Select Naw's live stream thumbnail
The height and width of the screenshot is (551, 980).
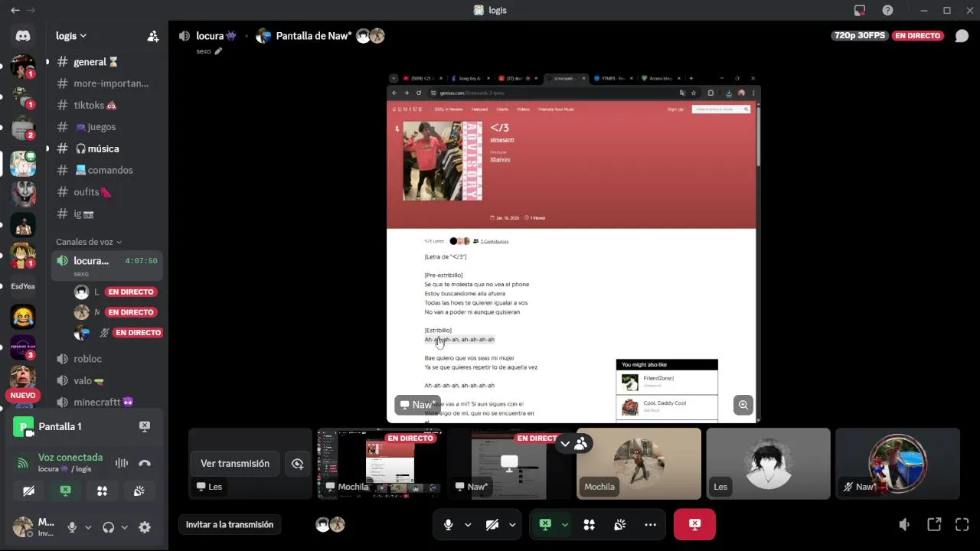[510, 464]
